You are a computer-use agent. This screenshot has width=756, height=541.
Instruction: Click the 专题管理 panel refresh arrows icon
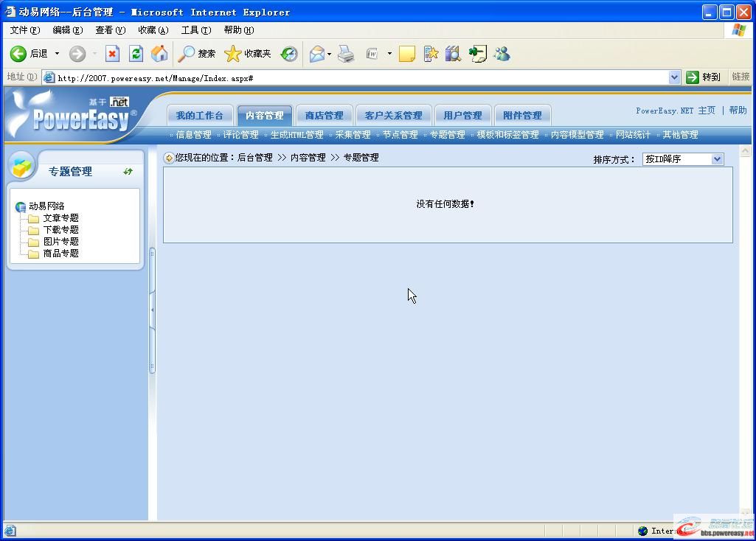(x=127, y=171)
